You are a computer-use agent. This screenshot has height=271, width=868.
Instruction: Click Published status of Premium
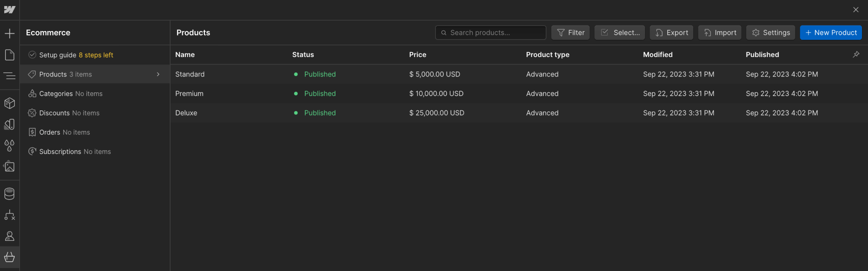320,93
